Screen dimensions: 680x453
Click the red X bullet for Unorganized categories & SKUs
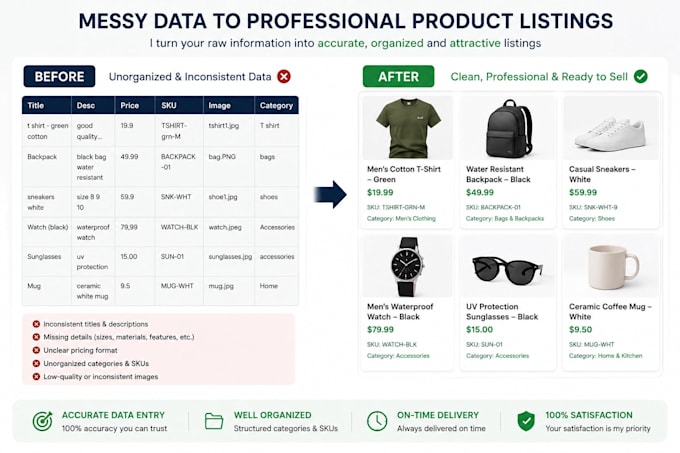(36, 363)
